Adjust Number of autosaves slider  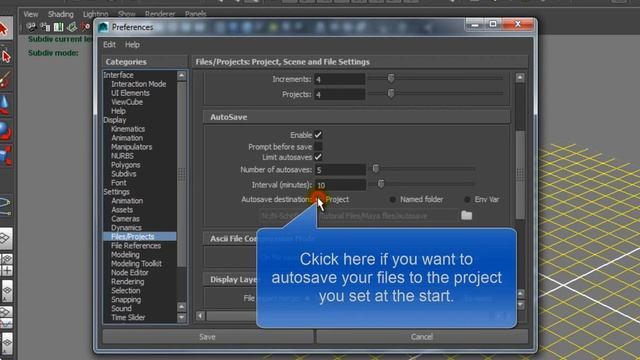pyautogui.click(x=376, y=169)
